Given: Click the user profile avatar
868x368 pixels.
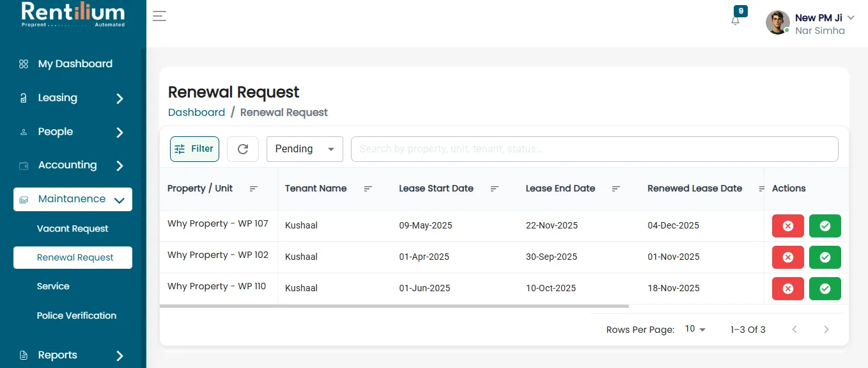Looking at the screenshot, I should pos(778,22).
